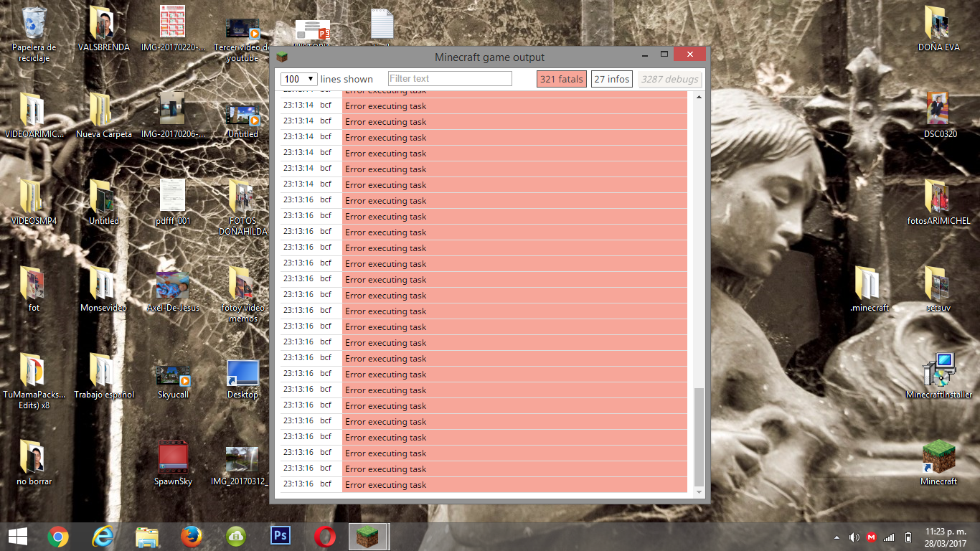Open the setsuv folder icon

(938, 284)
